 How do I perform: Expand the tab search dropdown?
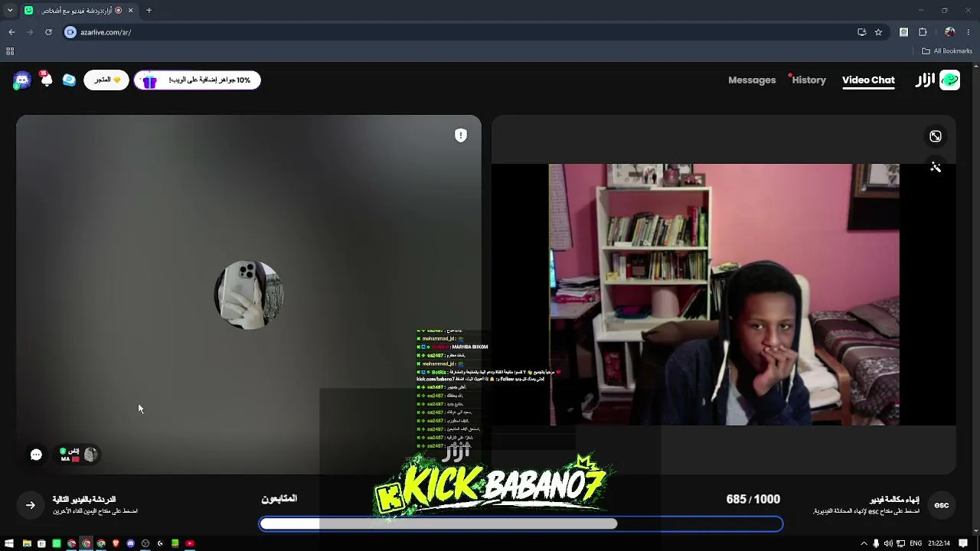(10, 11)
